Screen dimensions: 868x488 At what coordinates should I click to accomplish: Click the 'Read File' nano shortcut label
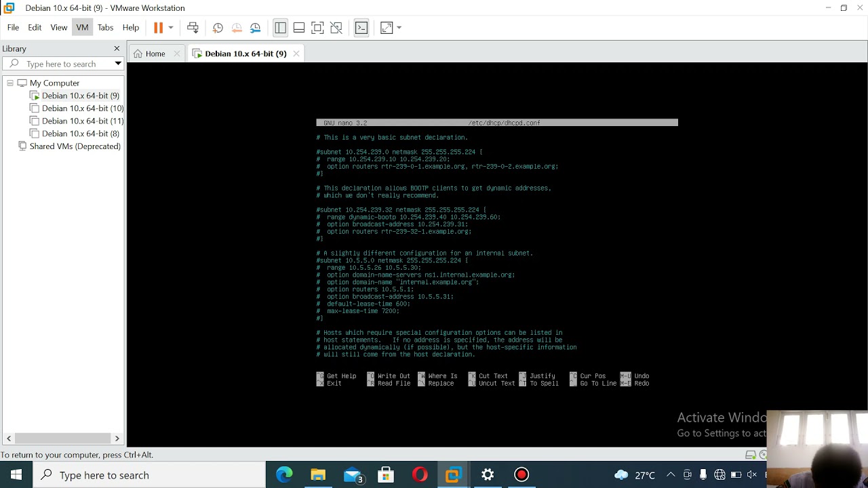pos(394,384)
